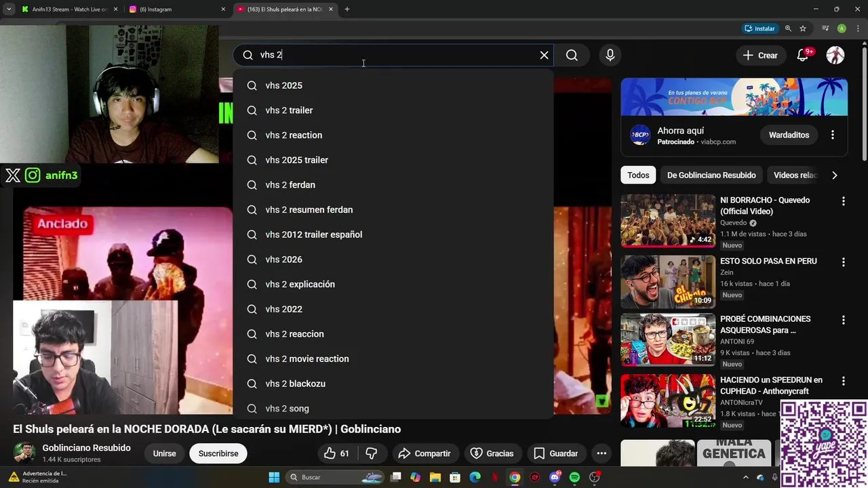
Task: Open options for ESTO SOLO PASA EN PERU
Action: [844, 262]
